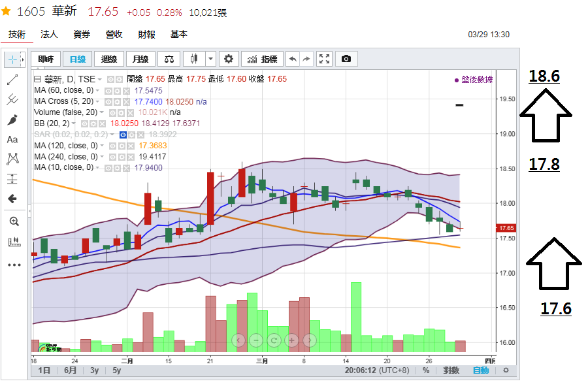Image resolution: width=588 pixels, height=392 pixels.
Task: Open the chart style dropdown arrow
Action: [x=210, y=59]
